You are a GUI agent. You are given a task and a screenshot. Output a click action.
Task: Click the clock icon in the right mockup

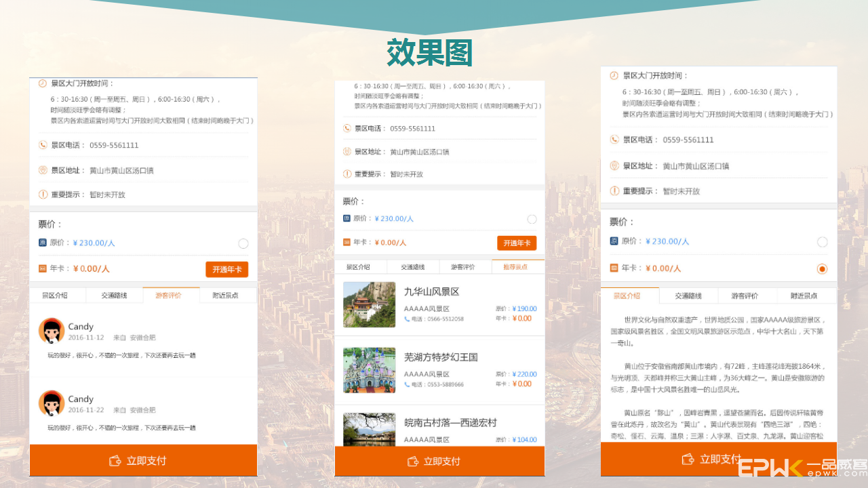614,76
